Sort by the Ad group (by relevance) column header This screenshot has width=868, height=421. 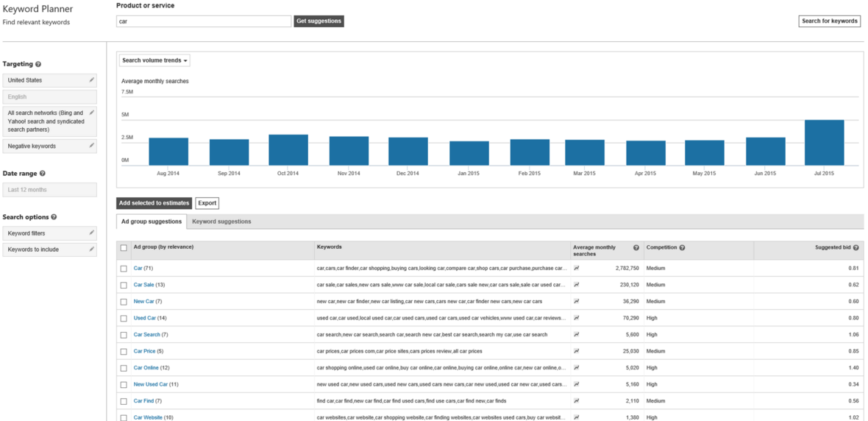[x=163, y=247]
